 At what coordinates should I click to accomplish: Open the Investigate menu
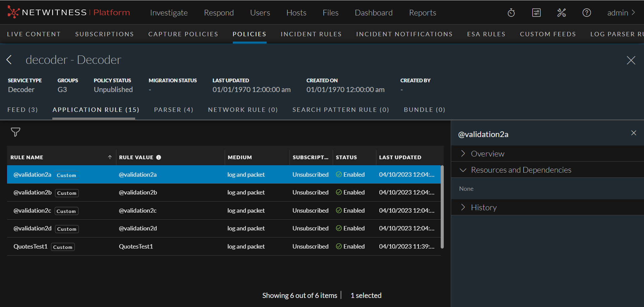169,12
